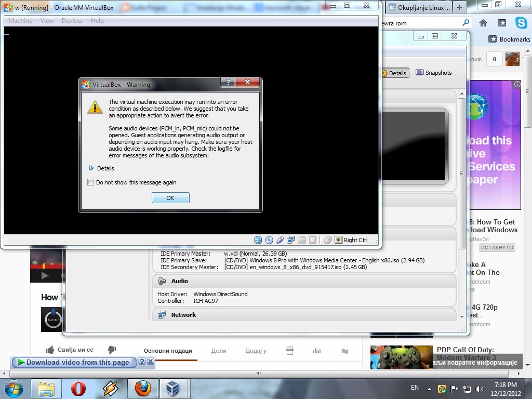The height and width of the screenshot is (399, 532).
Task: Click the user profile avatar at top right
Action: point(512,59)
